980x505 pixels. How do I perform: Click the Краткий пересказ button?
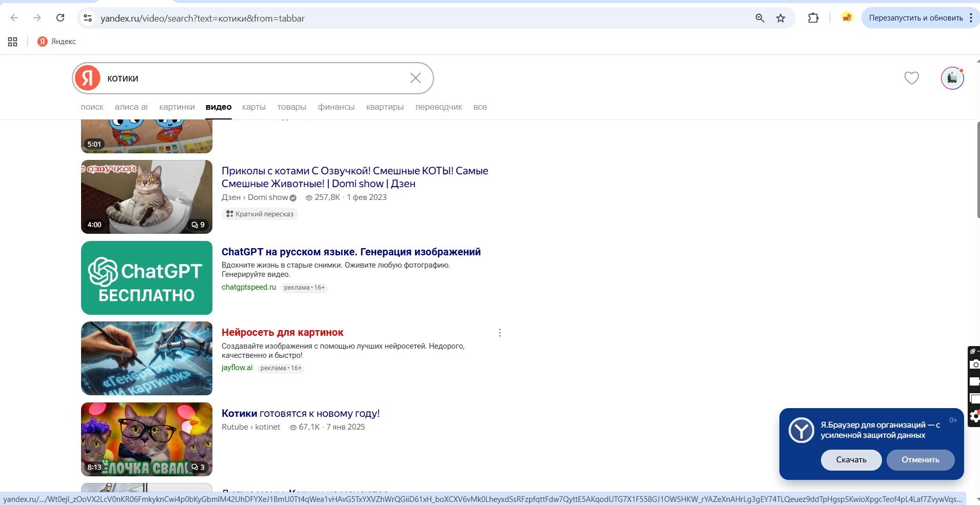click(x=260, y=214)
